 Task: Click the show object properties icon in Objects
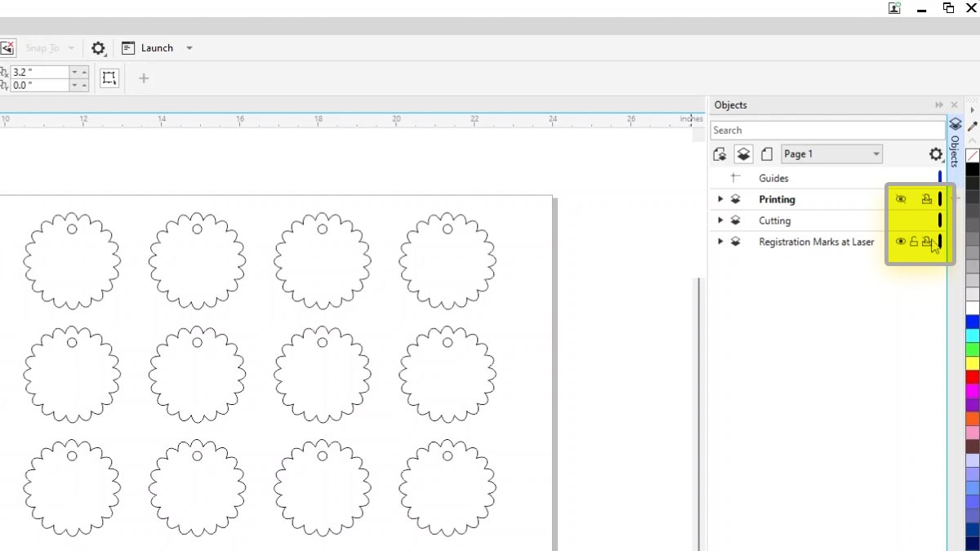[719, 154]
